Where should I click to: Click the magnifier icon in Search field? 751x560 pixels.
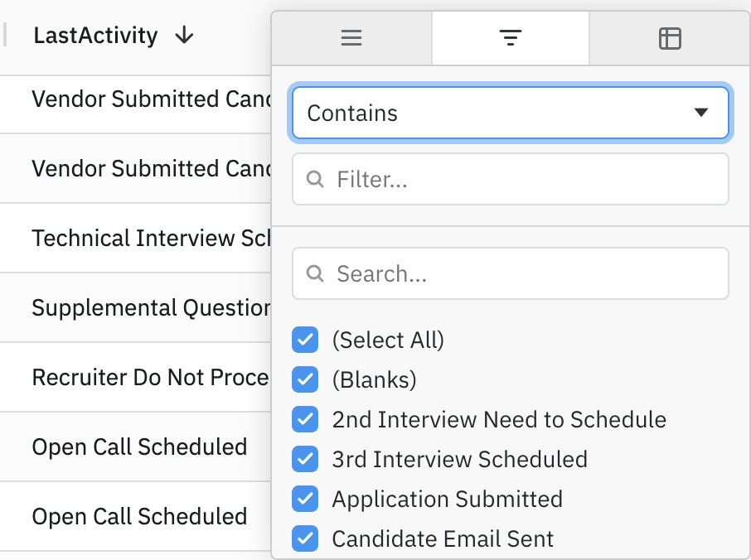pos(315,273)
